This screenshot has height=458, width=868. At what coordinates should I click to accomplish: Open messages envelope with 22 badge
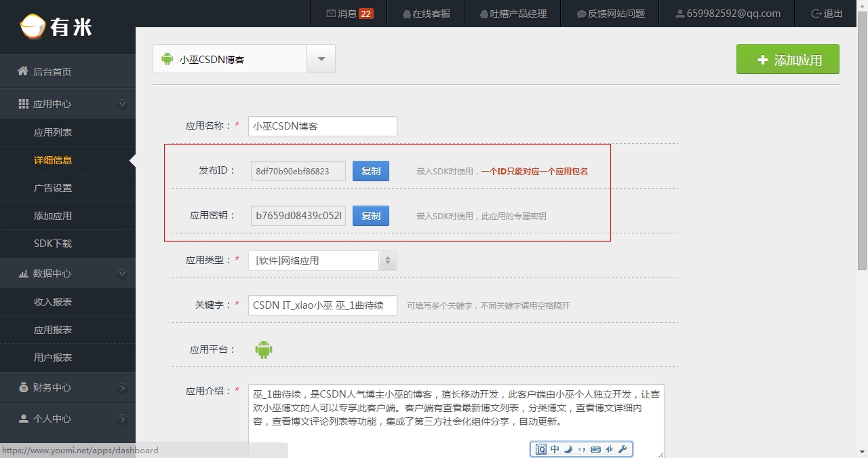331,14
